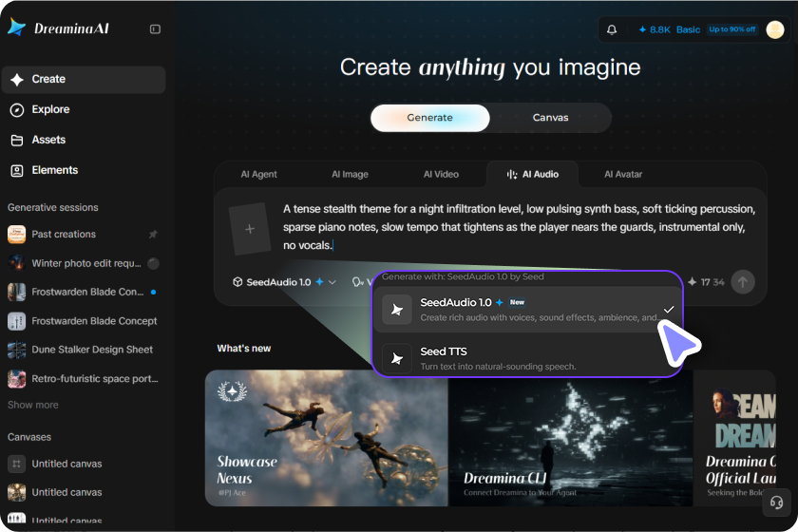Image resolution: width=798 pixels, height=532 pixels.
Task: Open Frostwarden Blade Concept session
Action: (x=83, y=321)
